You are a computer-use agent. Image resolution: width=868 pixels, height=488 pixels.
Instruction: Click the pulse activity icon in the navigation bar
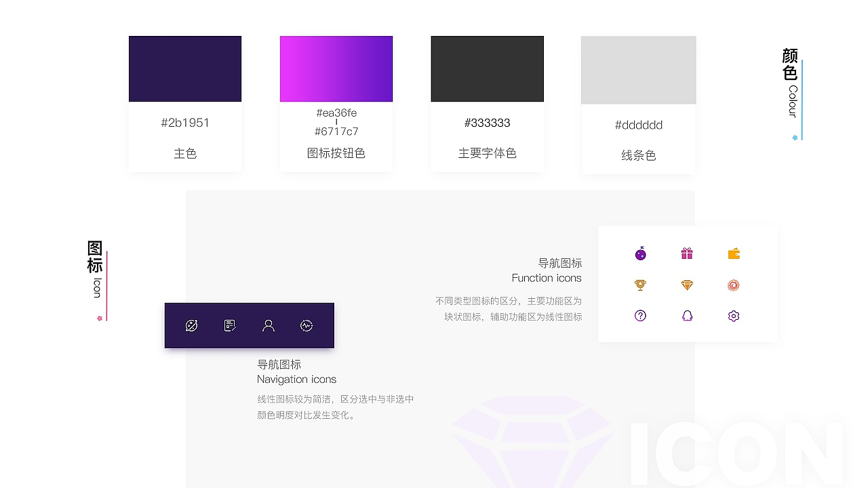(307, 326)
